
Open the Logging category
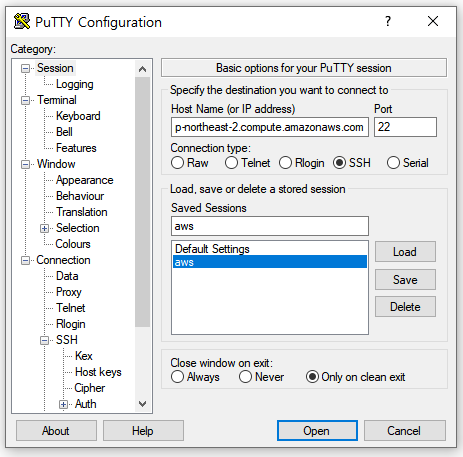[x=75, y=84]
